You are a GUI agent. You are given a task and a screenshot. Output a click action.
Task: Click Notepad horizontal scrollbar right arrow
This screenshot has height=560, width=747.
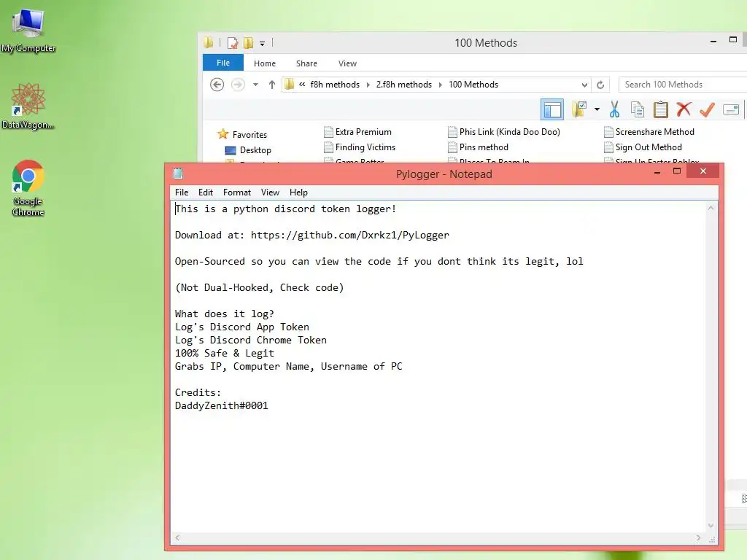(x=699, y=537)
